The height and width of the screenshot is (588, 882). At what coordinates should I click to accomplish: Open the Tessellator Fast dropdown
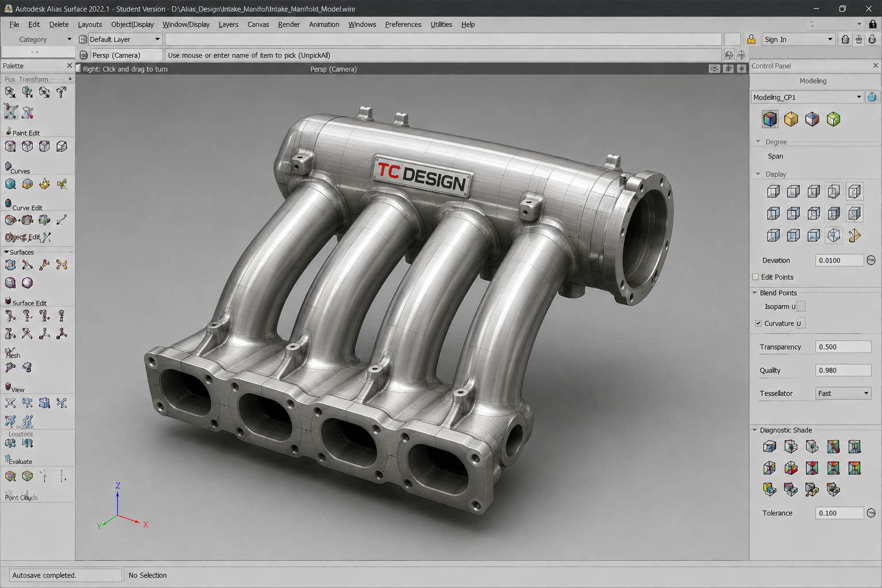843,393
